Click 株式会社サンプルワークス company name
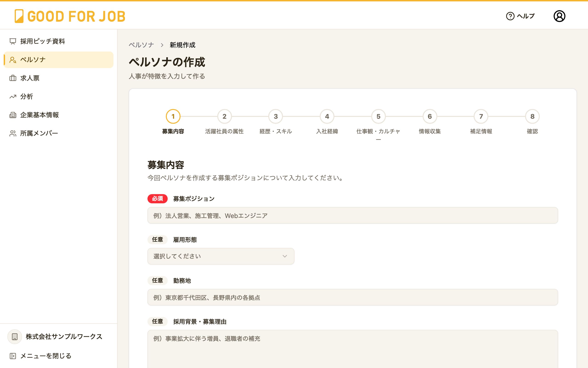The height and width of the screenshot is (368, 588). (64, 336)
